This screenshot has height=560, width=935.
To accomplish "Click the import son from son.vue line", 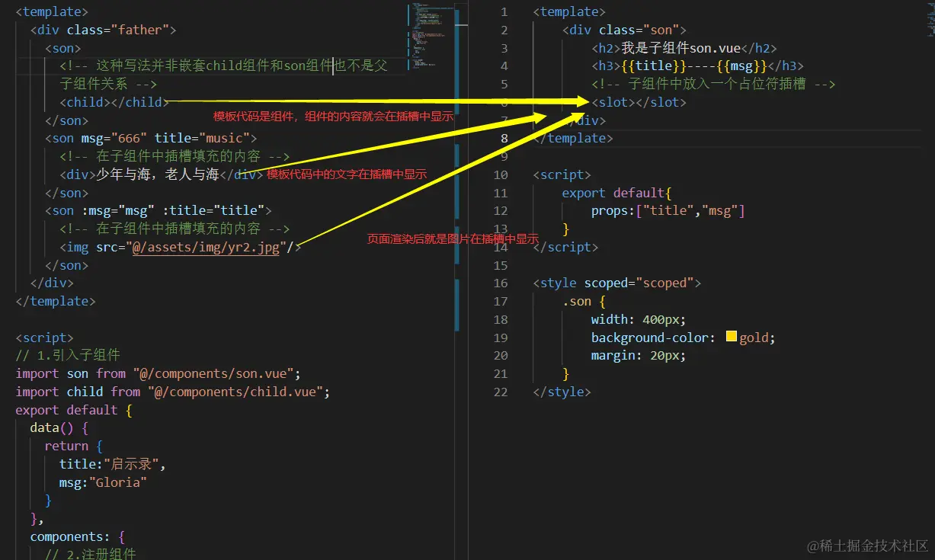I will 158,373.
